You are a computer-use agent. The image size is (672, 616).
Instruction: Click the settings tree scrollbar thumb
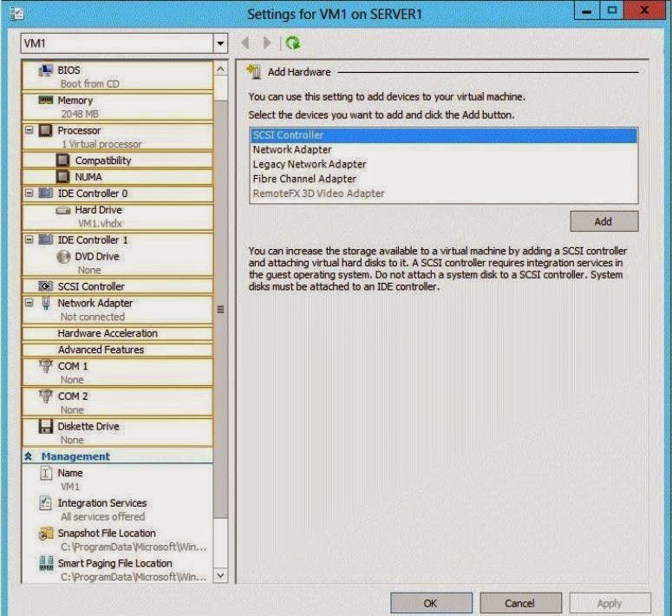click(x=220, y=309)
